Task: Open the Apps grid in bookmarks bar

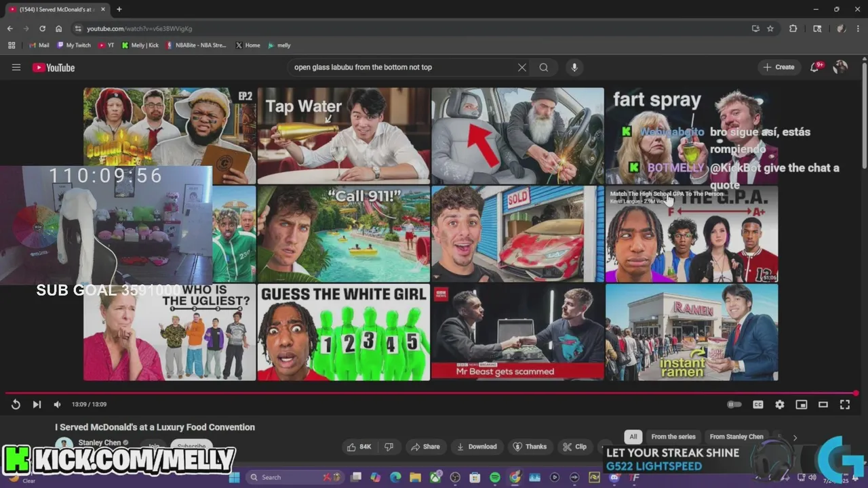Action: point(12,45)
